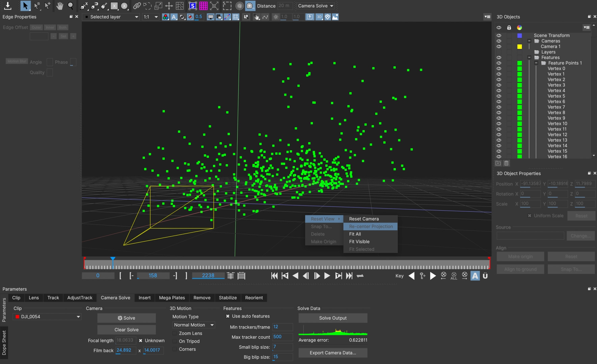597x364 pixels.
Task: Click the save project icon in top toolbar
Action: (x=7, y=6)
